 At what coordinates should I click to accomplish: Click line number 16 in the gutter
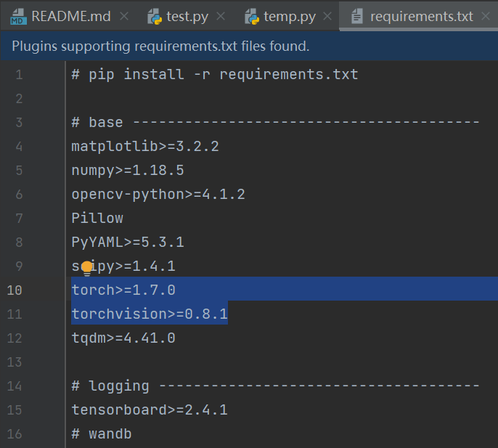[x=15, y=434]
